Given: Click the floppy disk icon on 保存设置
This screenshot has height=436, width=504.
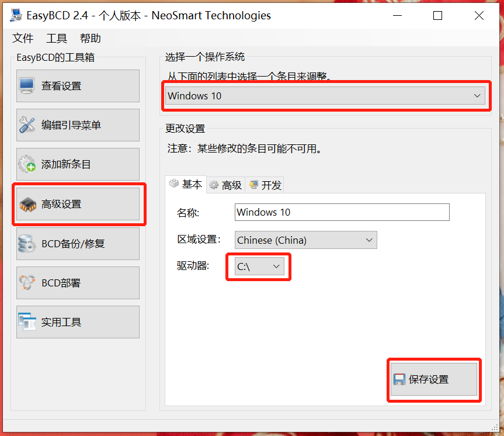Looking at the screenshot, I should [399, 379].
